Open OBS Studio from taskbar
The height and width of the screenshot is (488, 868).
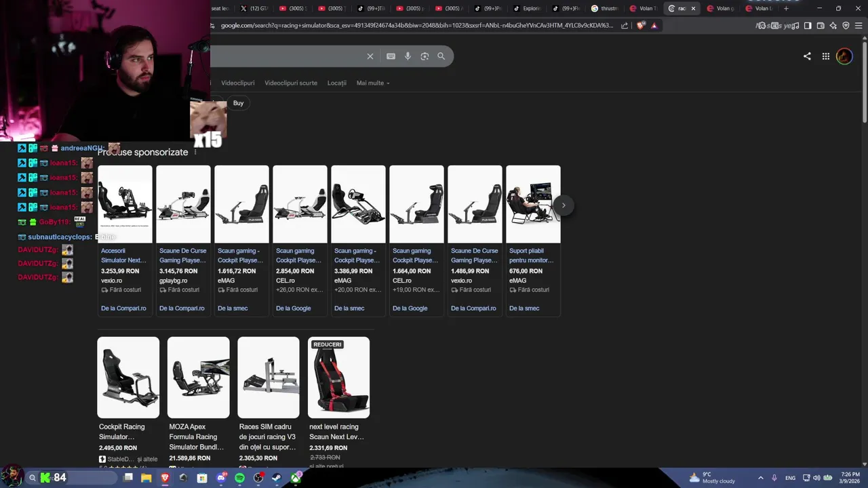pos(258,478)
